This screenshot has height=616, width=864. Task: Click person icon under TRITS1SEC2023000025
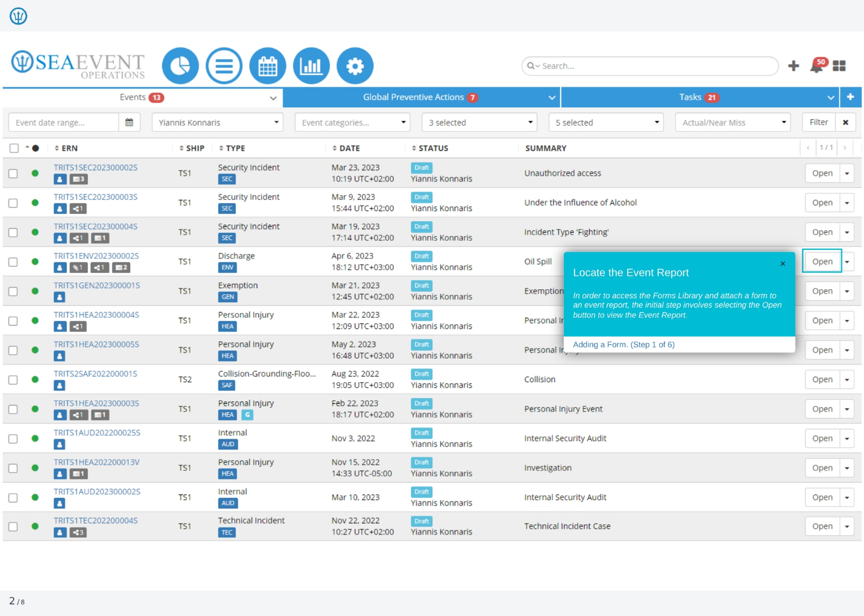click(60, 179)
